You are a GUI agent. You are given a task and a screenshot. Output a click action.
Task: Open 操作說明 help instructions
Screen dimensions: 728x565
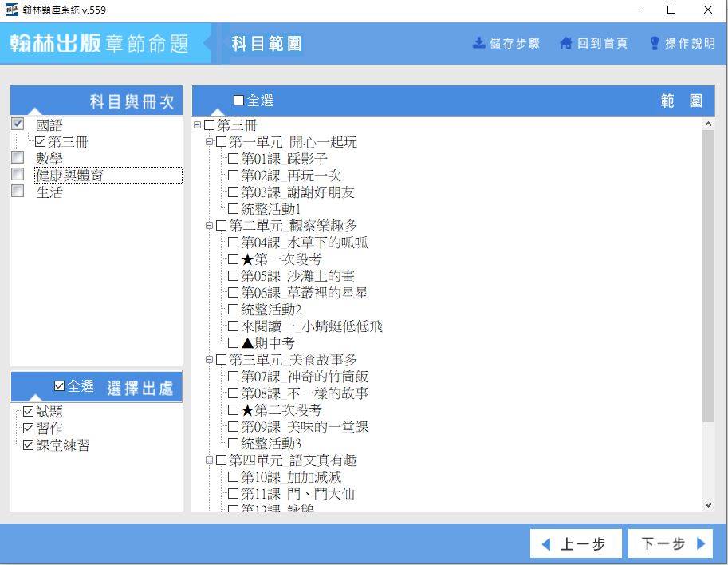coord(682,43)
